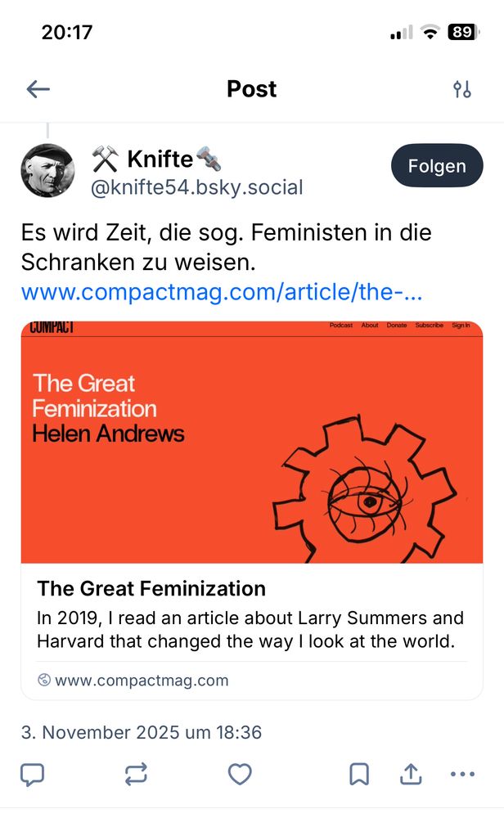
Task: Open more options with the three-dot icon
Action: click(x=462, y=773)
